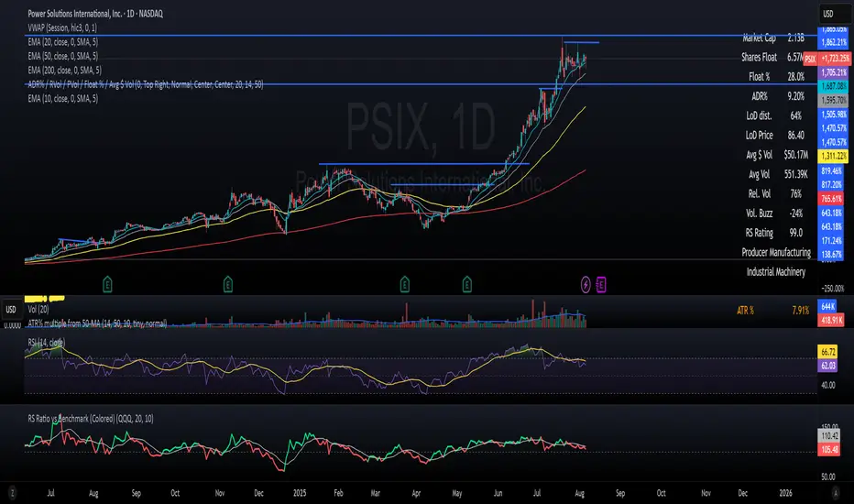Click the 1,505.98% scale label
This screenshot has height=504, width=854.
pyautogui.click(x=833, y=115)
